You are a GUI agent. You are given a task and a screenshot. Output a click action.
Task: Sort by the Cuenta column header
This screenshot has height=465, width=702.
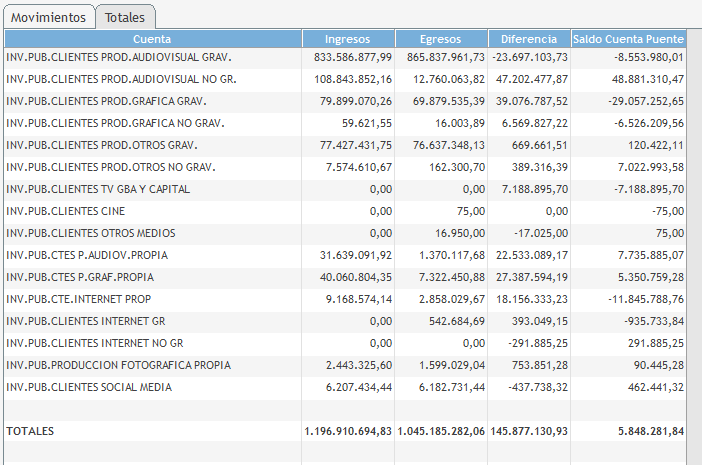pos(152,38)
